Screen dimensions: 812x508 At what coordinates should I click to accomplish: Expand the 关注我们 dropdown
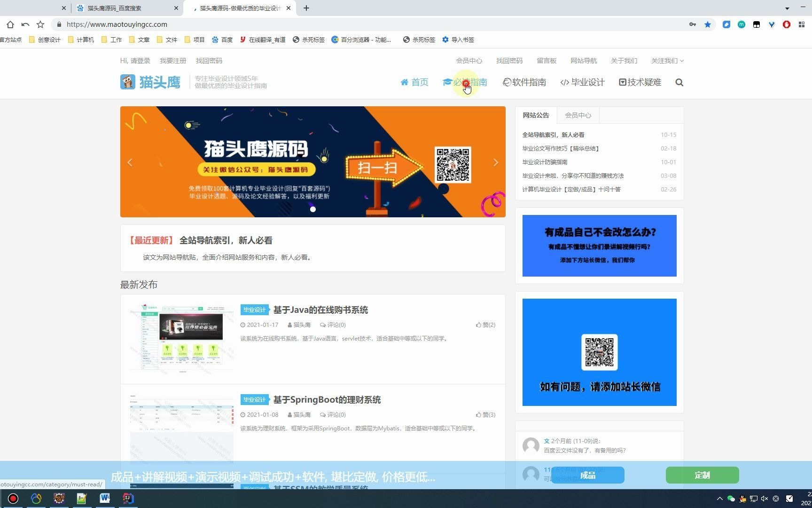point(667,61)
